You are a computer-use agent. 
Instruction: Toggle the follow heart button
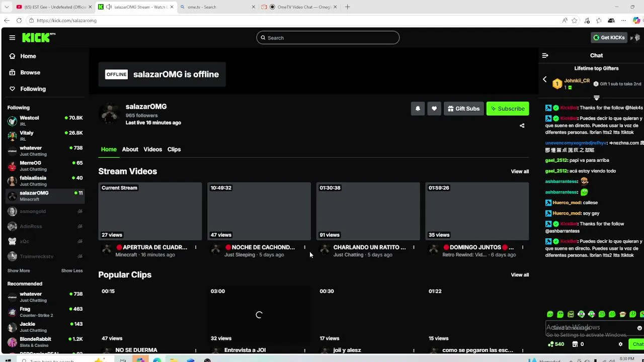click(434, 109)
